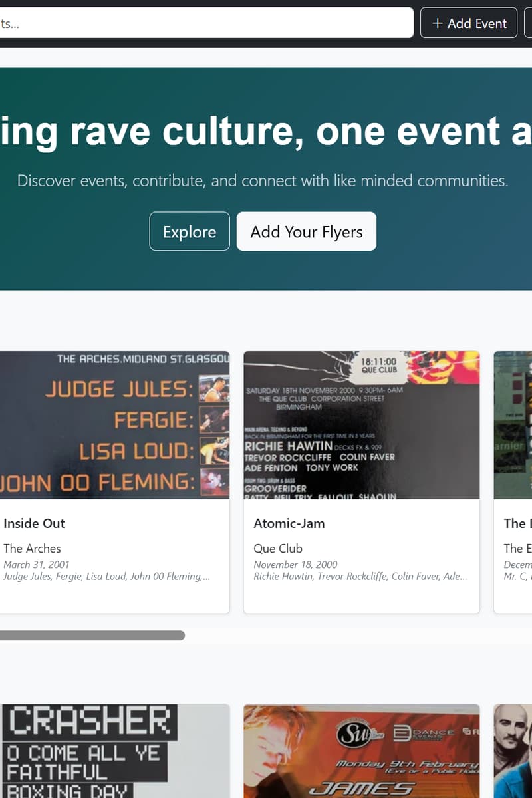Click the plus icon in Add Event

tap(438, 23)
